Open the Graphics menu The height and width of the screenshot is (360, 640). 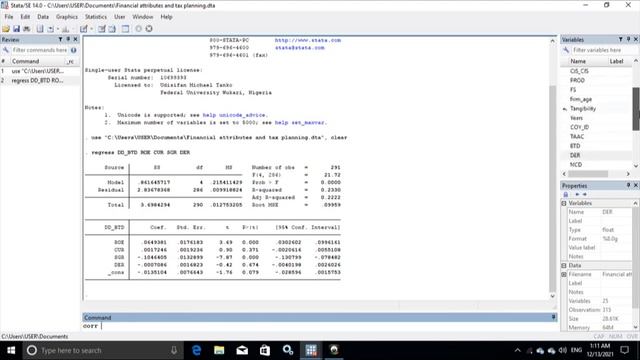tap(67, 17)
